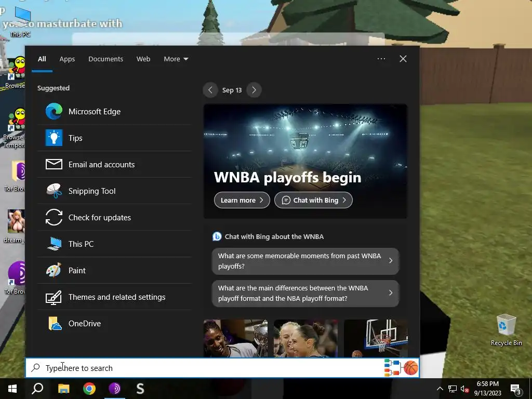Click the Chat with Bing button

(313, 200)
